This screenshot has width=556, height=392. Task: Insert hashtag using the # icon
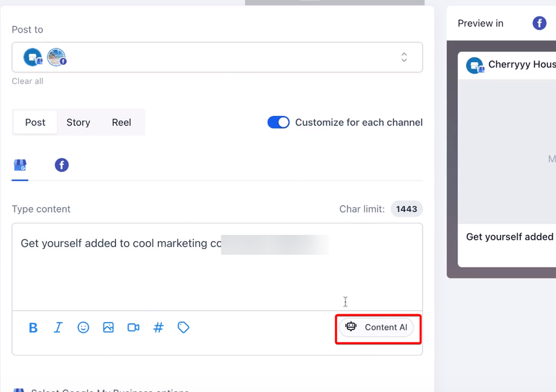158,327
